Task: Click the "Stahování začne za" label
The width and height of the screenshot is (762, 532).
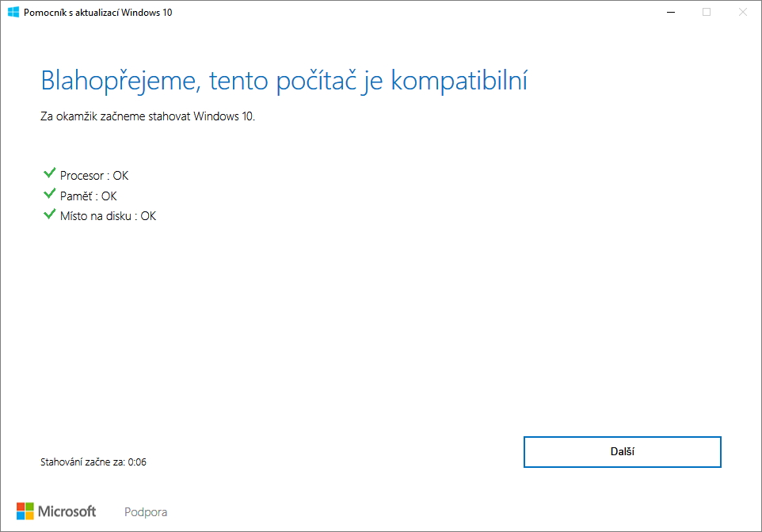Action: (82, 462)
